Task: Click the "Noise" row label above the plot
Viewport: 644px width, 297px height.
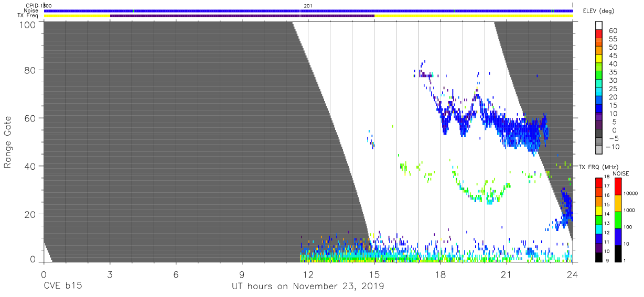Action: click(31, 10)
